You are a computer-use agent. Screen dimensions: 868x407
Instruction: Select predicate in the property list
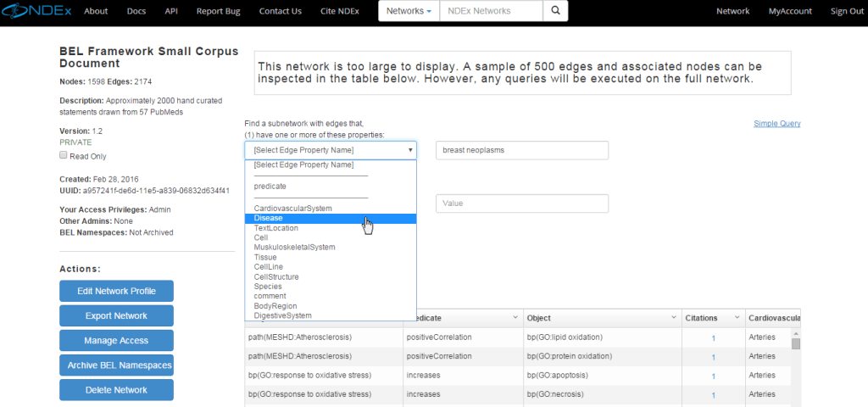tap(331, 187)
